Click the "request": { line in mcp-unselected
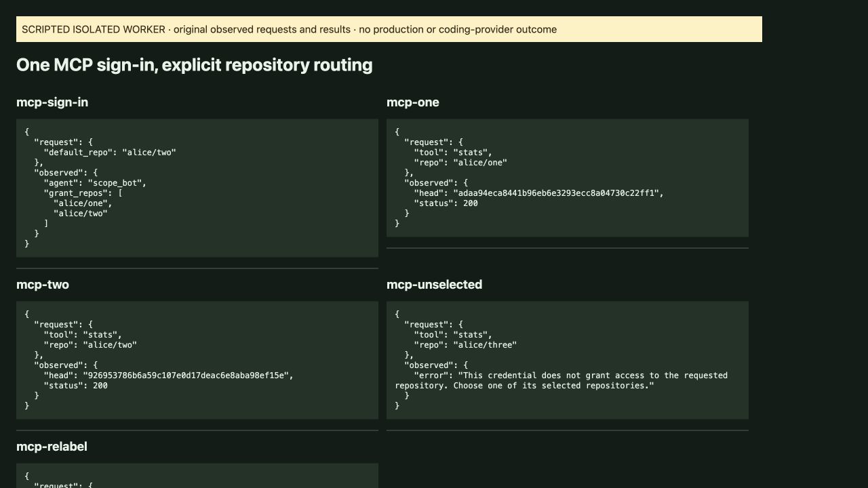The width and height of the screenshot is (868, 488). (x=433, y=325)
